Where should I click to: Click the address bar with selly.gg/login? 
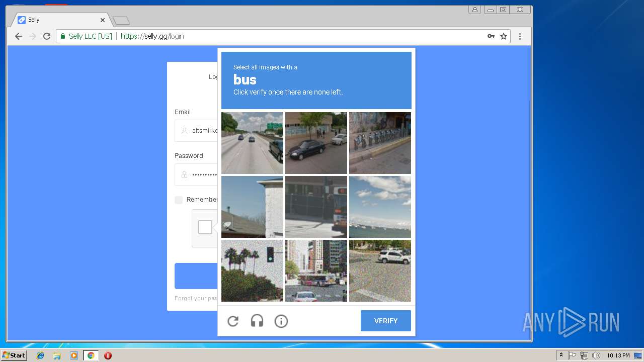click(x=283, y=36)
